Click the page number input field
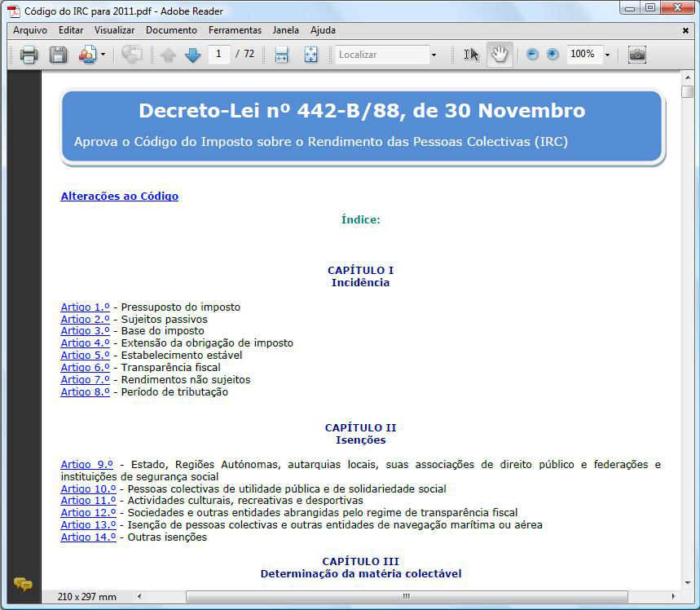Screen dimensions: 700x610 (218, 55)
